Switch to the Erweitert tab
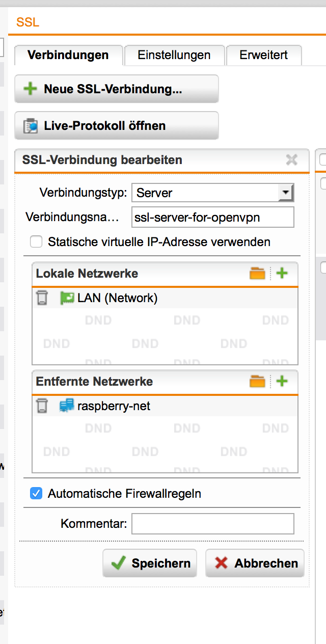Image resolution: width=326 pixels, height=644 pixels. (x=263, y=55)
